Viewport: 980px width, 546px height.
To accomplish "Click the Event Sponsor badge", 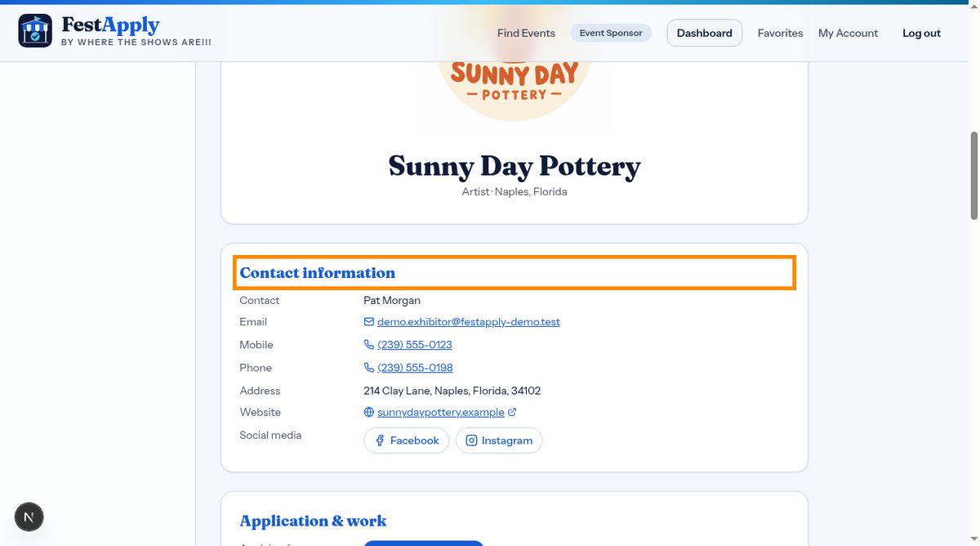I will 611,34.
